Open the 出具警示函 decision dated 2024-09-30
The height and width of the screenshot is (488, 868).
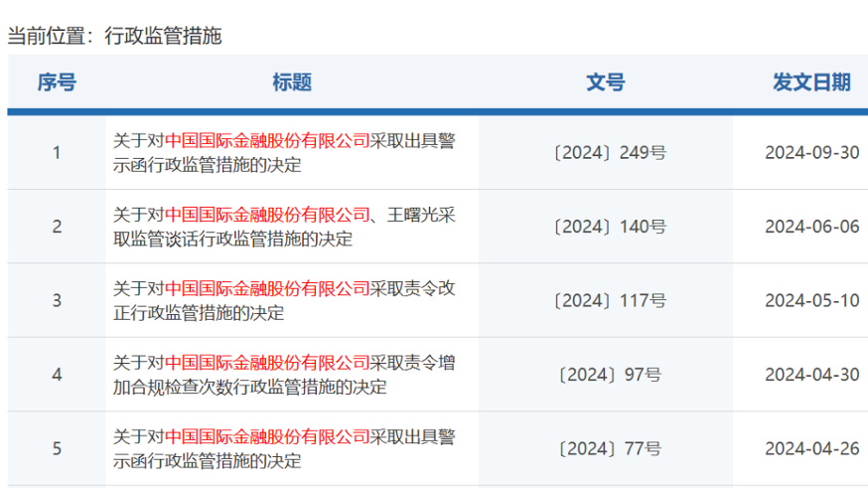[x=284, y=153]
